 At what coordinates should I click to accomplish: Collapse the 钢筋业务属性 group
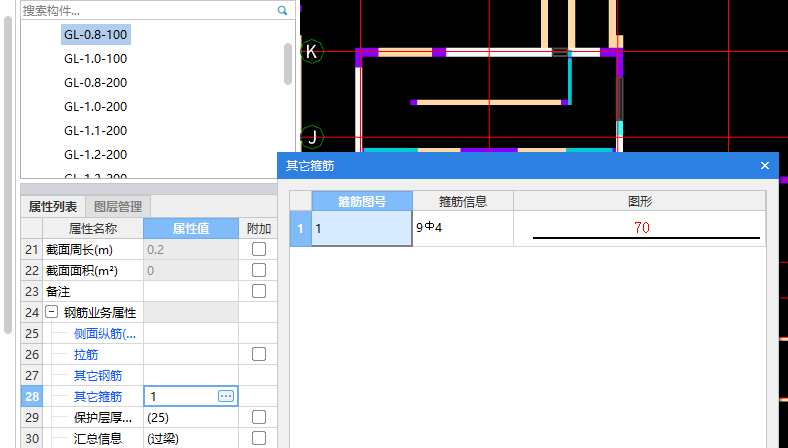click(51, 312)
